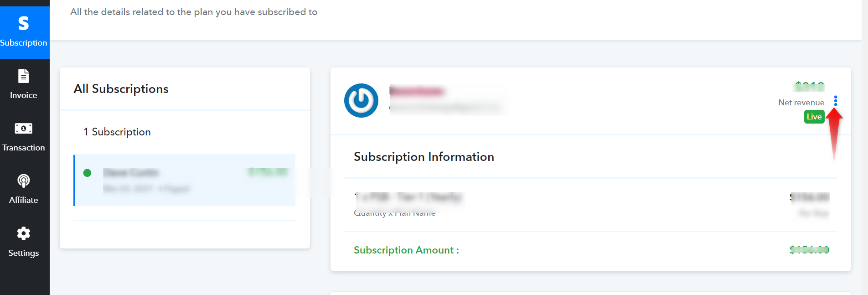Click the green status dot on subscription
The height and width of the screenshot is (295, 868).
(88, 173)
